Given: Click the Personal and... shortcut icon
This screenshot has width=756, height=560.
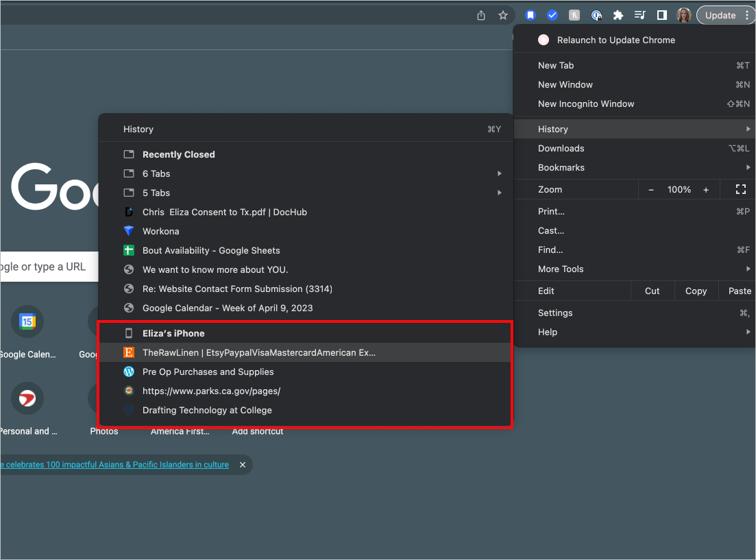Looking at the screenshot, I should 27,398.
